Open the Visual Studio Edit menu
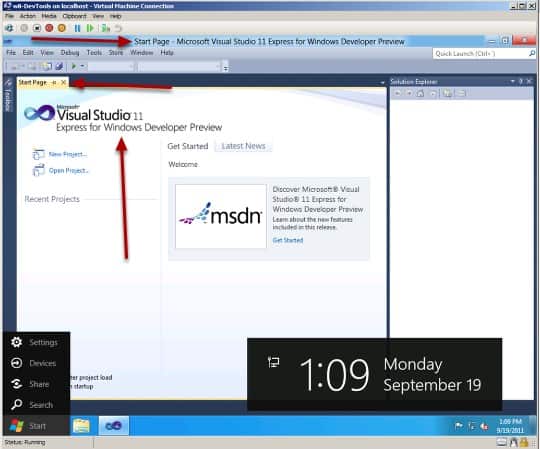540x449 pixels. click(x=28, y=52)
